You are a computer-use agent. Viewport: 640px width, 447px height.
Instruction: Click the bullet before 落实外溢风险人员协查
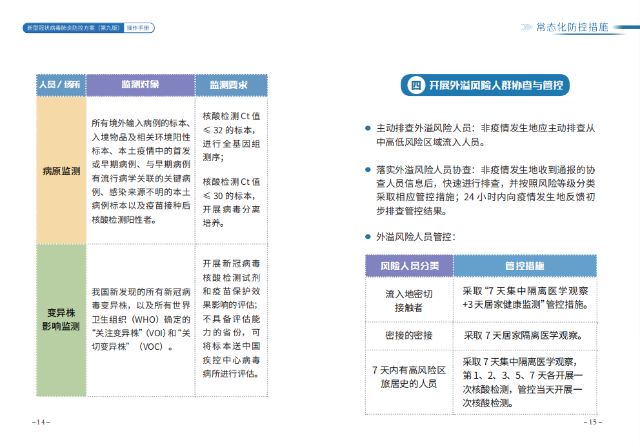367,171
